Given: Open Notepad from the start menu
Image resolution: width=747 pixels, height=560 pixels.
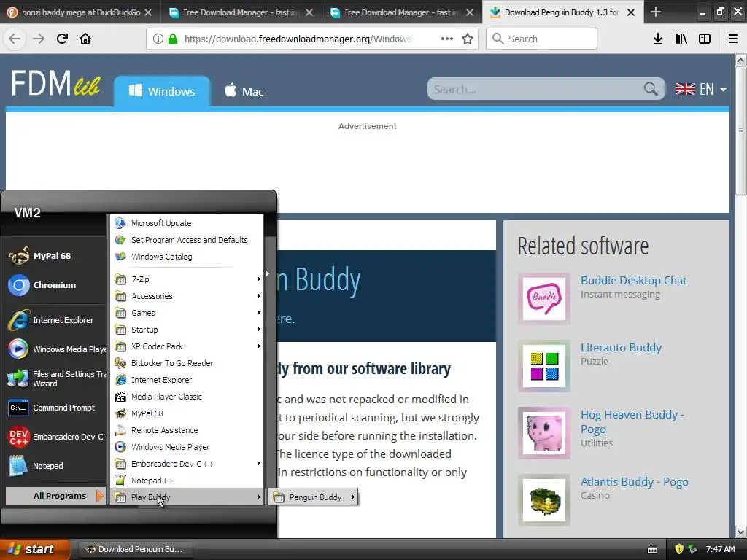Looking at the screenshot, I should [x=55, y=466].
